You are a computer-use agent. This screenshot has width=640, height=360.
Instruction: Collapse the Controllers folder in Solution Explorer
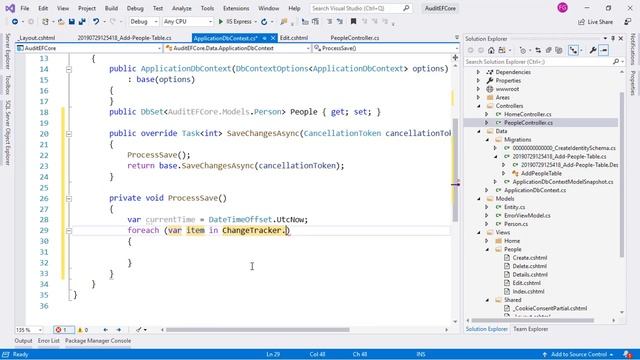tap(479, 106)
